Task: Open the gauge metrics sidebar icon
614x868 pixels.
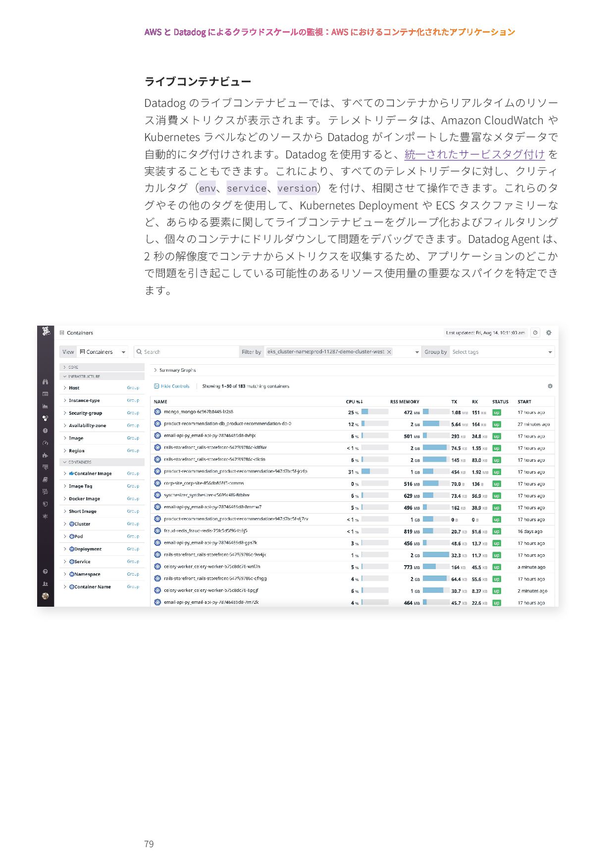Action: click(45, 443)
